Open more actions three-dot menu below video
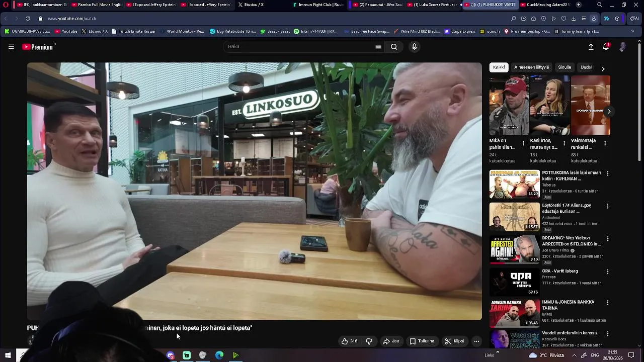644x362 pixels. (x=476, y=341)
